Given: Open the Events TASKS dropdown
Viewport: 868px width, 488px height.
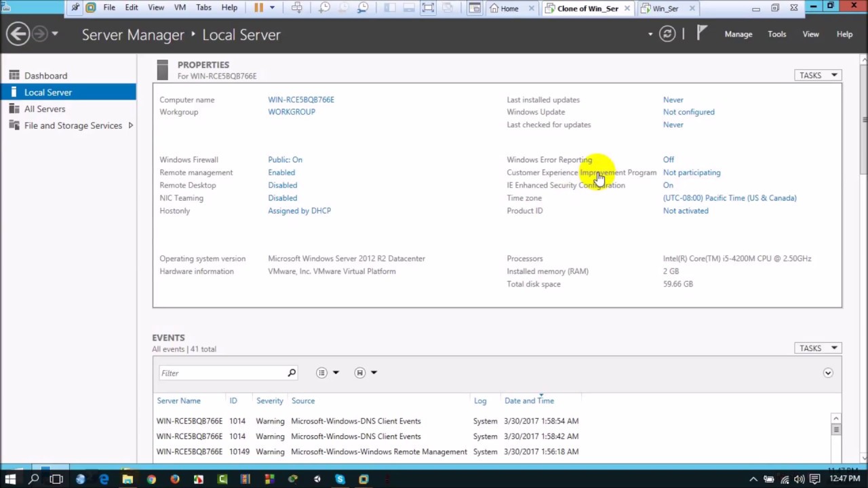Looking at the screenshot, I should point(818,348).
